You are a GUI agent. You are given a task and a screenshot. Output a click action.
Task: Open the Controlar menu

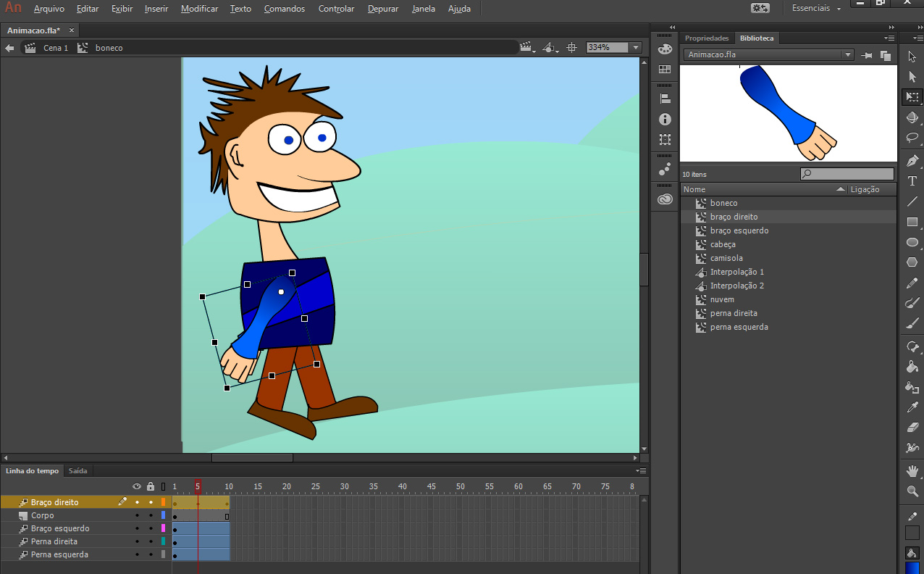click(x=336, y=8)
